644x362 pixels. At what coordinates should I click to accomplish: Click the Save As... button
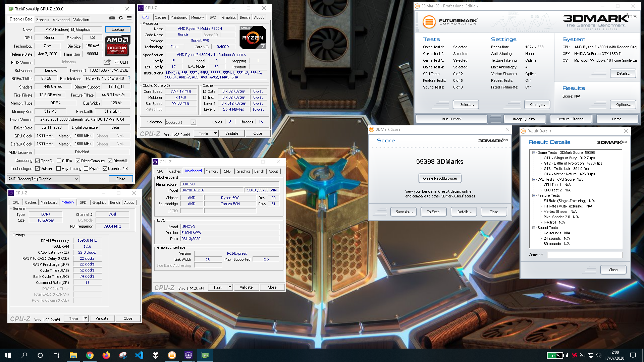(404, 212)
